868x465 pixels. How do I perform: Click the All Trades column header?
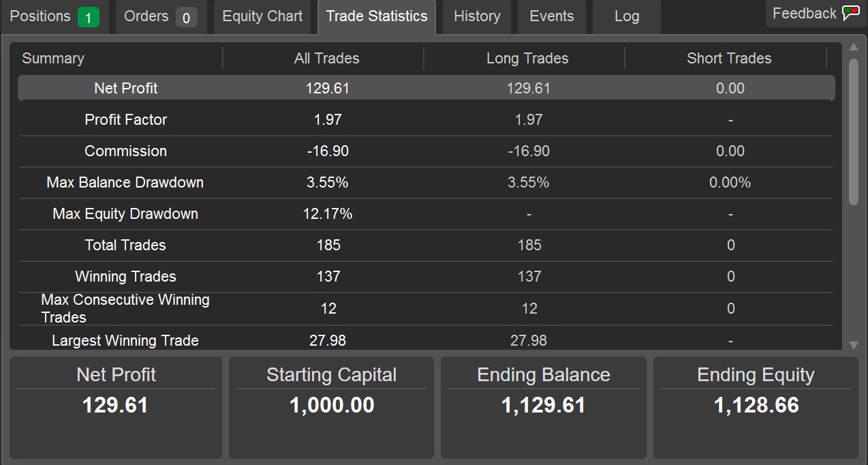coord(326,59)
